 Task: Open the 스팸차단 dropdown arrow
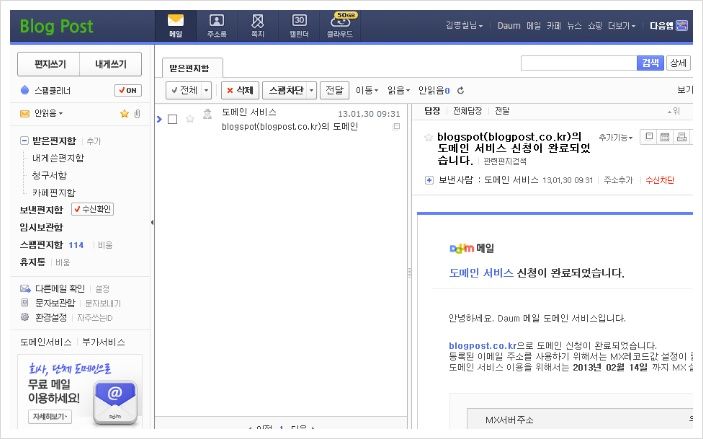point(312,90)
